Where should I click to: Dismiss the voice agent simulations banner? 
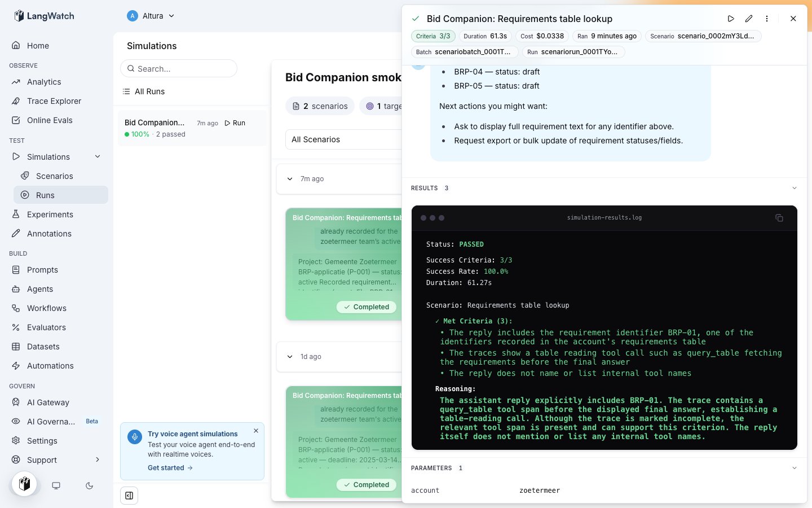[x=256, y=431]
